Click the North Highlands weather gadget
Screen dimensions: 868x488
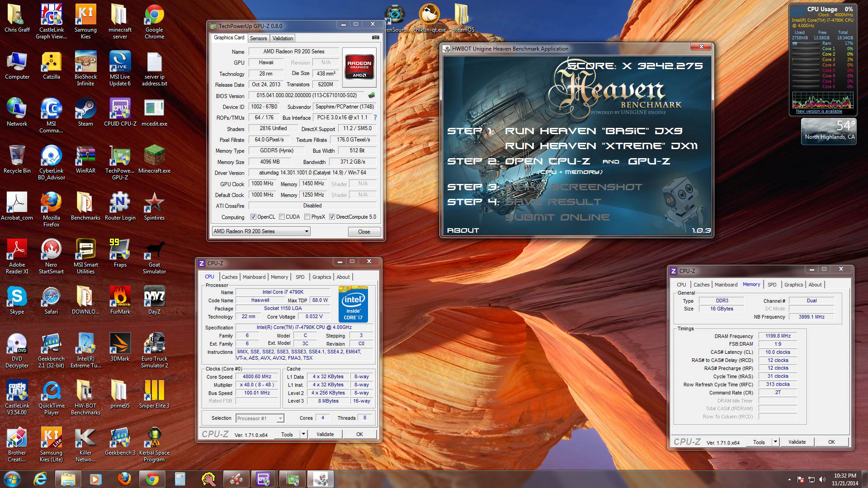[x=830, y=131]
